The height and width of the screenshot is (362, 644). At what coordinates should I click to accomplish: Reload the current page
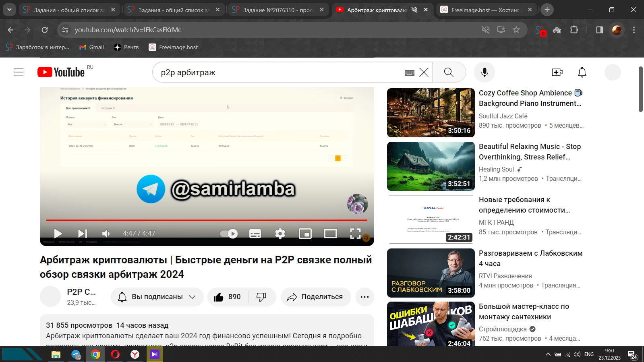[x=45, y=30]
